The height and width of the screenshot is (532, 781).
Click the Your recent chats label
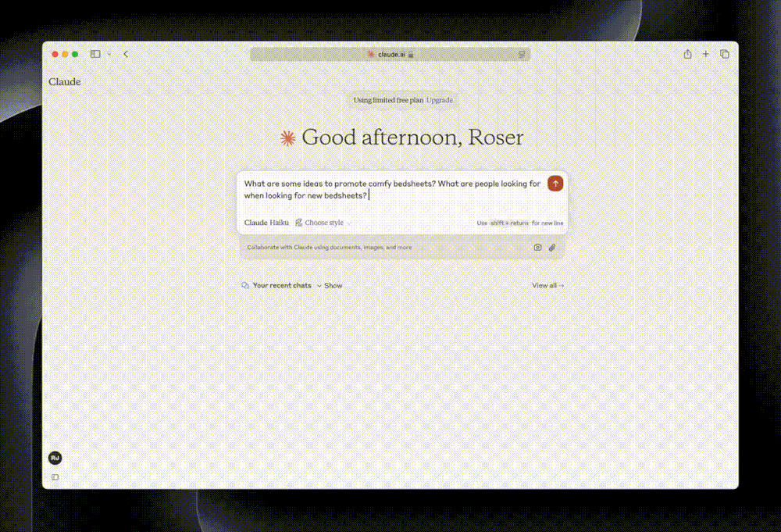click(282, 285)
